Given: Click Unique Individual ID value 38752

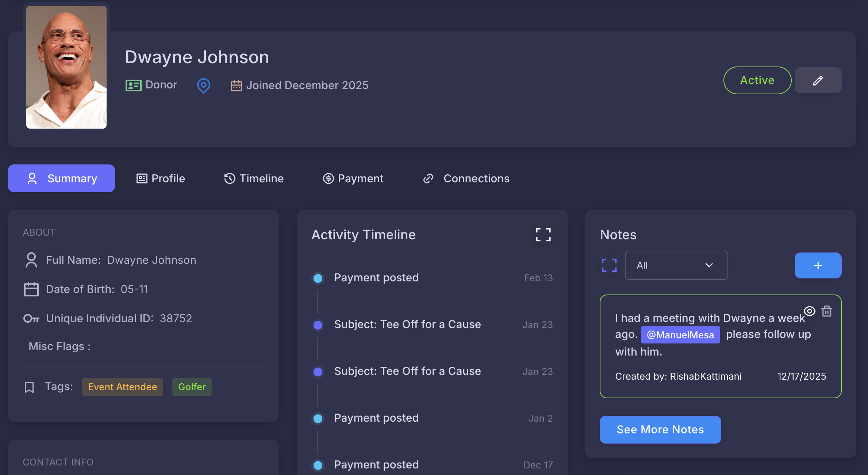Looking at the screenshot, I should point(176,319).
